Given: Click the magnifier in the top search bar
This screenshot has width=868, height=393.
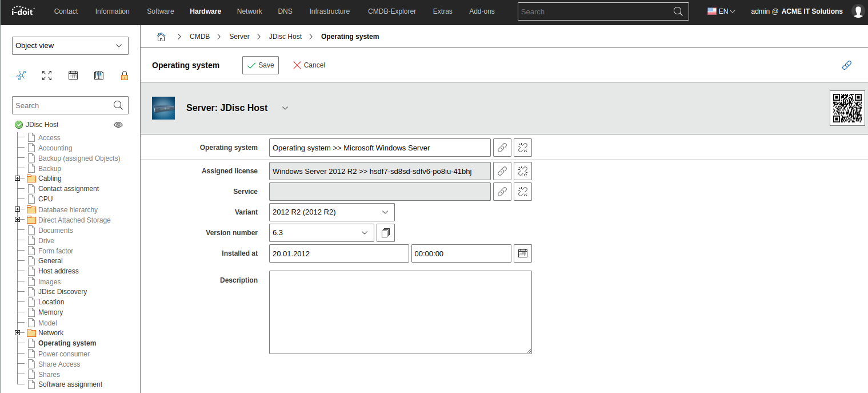Looking at the screenshot, I should (678, 11).
